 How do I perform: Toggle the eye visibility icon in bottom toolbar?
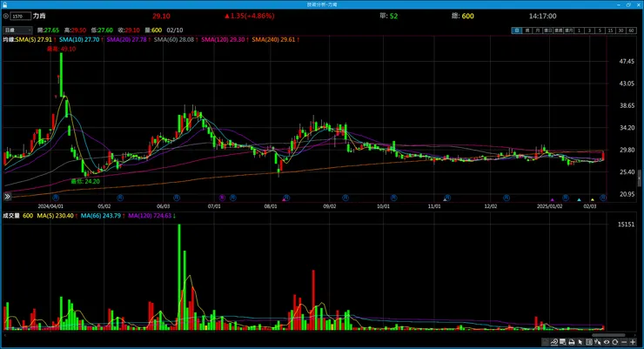point(607,342)
